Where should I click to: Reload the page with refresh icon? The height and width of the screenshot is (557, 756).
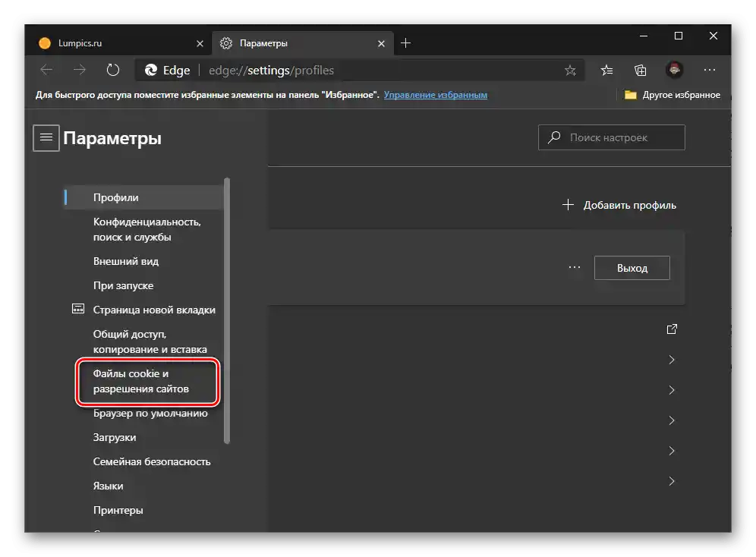pyautogui.click(x=113, y=71)
